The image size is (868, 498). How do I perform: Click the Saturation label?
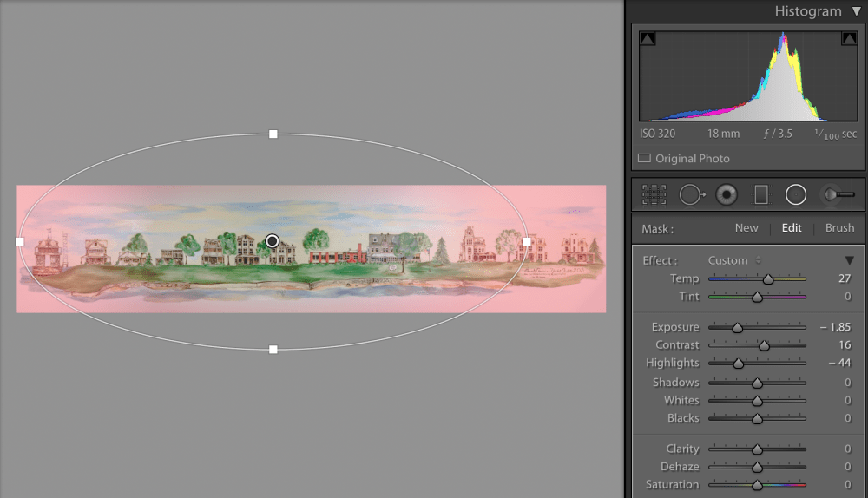[x=673, y=484]
